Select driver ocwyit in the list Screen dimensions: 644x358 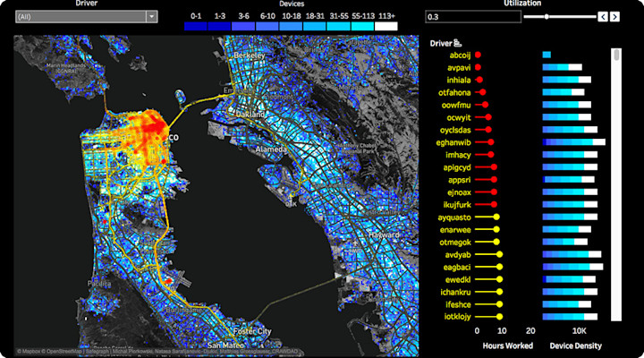(459, 117)
